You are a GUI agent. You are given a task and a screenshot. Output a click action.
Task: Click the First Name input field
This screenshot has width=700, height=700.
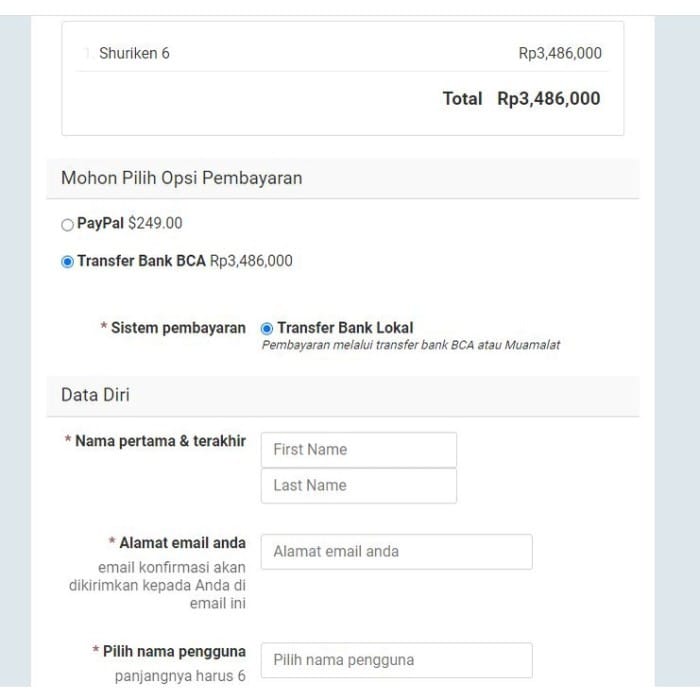(358, 450)
